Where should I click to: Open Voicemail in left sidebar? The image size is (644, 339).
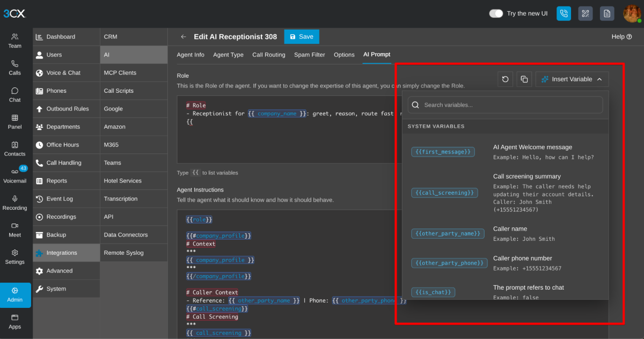(x=15, y=175)
